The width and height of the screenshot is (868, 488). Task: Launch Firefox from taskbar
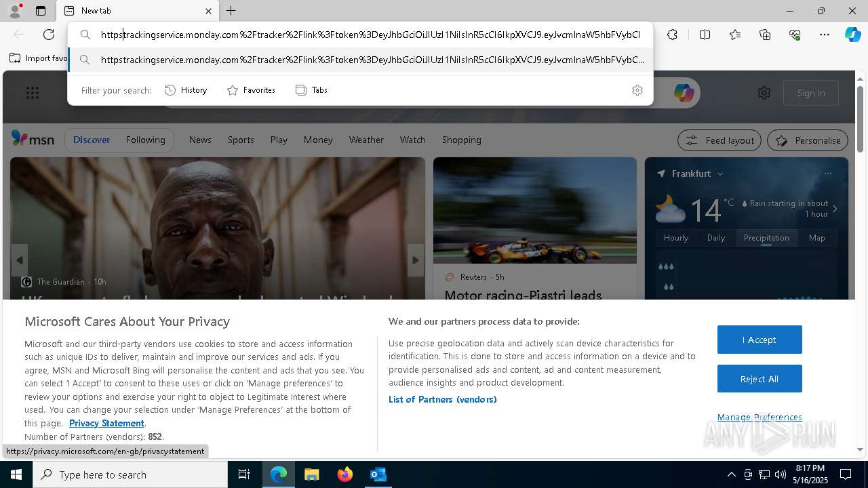coord(344,474)
